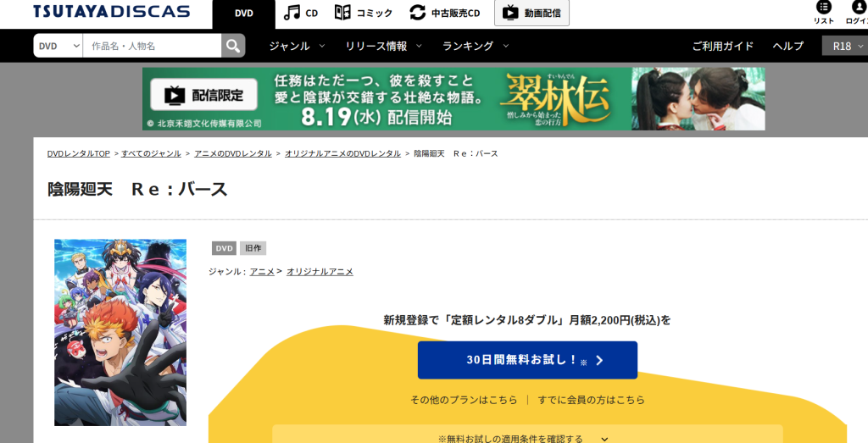Switch to the 中古販売CD tab
Screen dimensions: 868x443
click(x=444, y=13)
